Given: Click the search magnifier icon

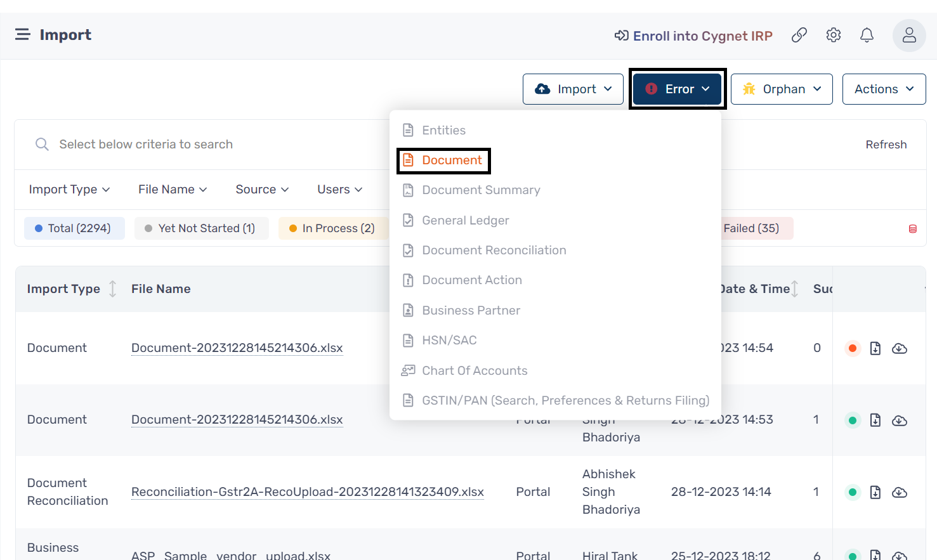Looking at the screenshot, I should [x=42, y=145].
